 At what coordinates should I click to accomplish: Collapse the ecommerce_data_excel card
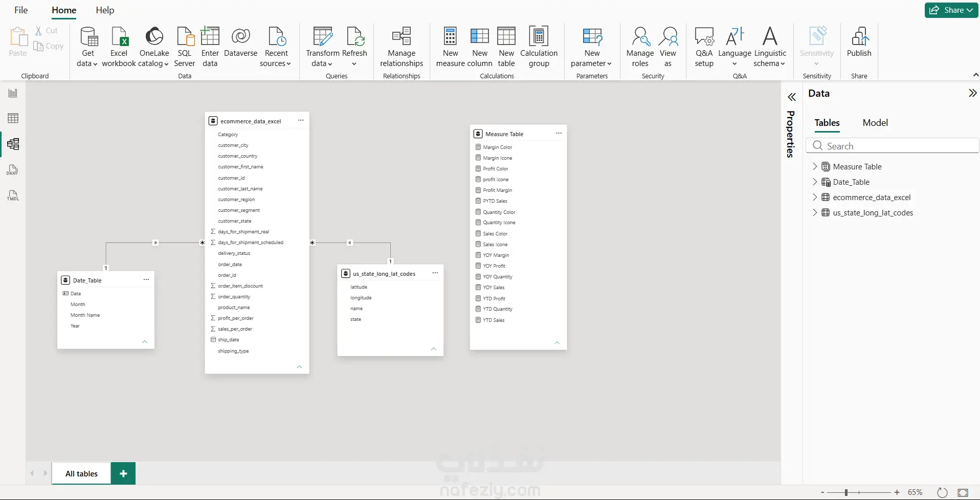(x=300, y=367)
